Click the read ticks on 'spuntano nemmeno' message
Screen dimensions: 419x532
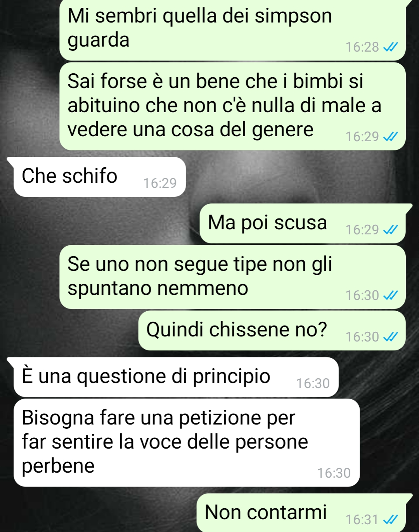point(390,295)
